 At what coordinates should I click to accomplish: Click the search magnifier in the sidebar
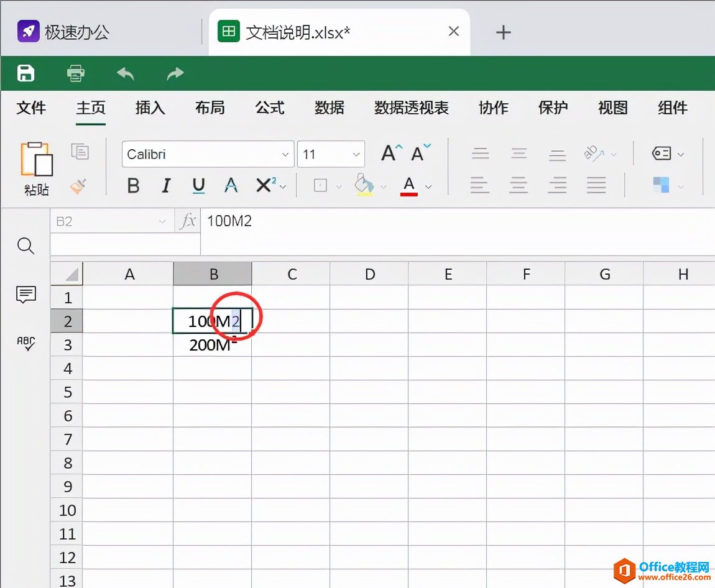25,246
